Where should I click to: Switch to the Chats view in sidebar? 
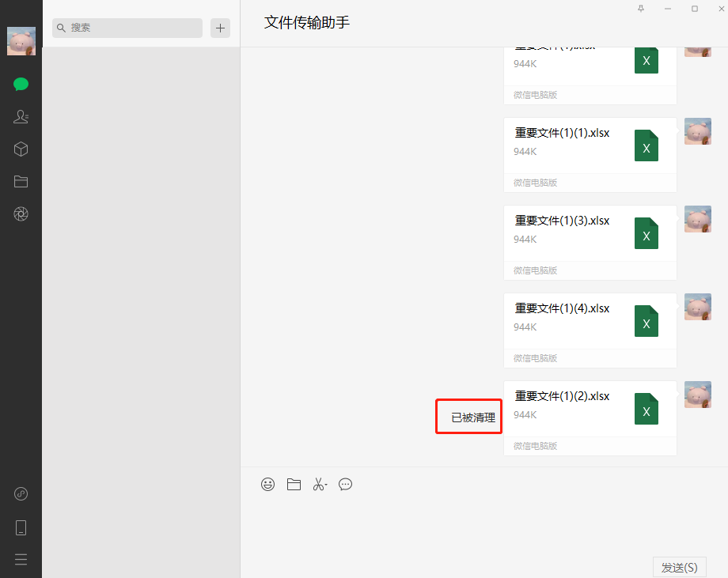tap(21, 85)
